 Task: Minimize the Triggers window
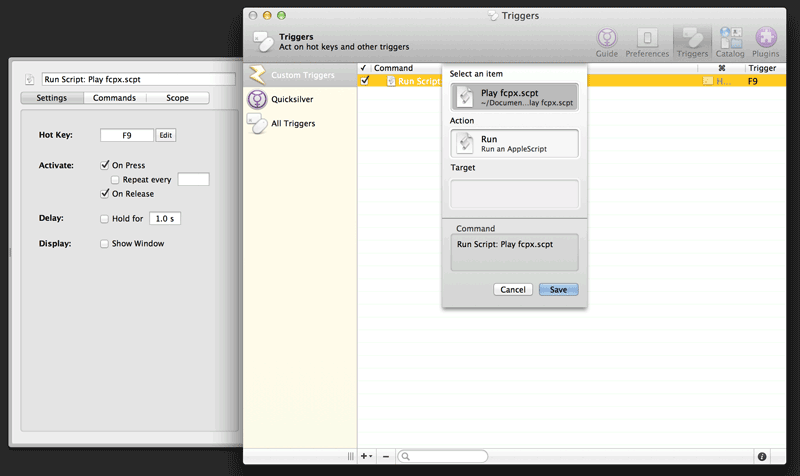click(x=267, y=15)
